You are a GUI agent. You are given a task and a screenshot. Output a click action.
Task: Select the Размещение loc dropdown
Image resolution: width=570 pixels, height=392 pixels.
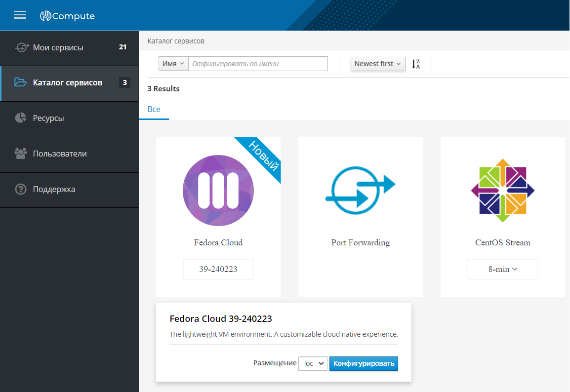coord(313,363)
